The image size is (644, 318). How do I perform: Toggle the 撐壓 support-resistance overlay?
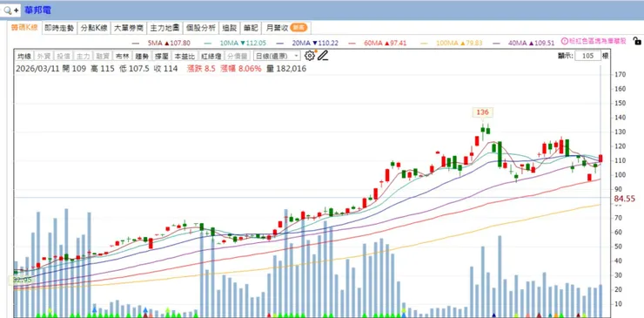click(x=161, y=56)
